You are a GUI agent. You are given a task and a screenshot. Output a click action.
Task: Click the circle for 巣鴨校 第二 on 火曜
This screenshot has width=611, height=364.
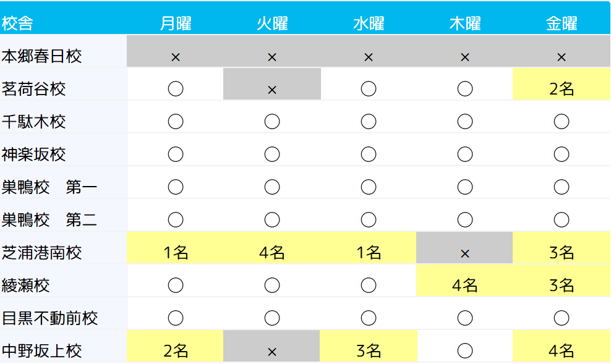[272, 219]
